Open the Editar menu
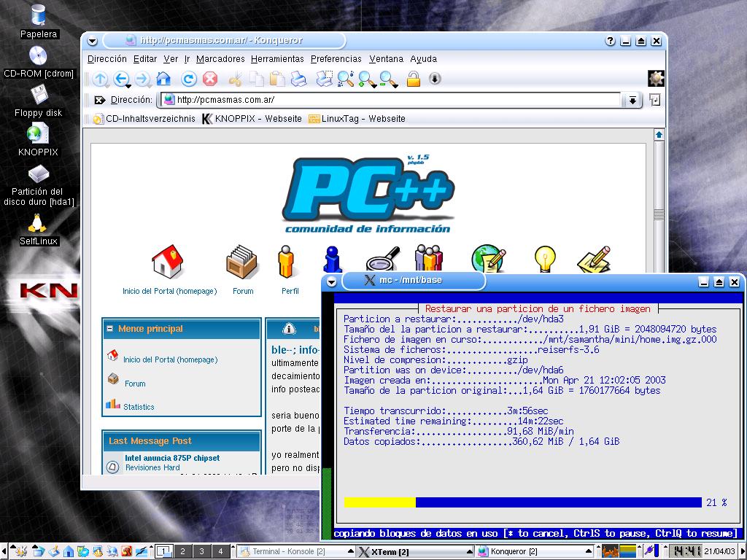747x560 pixels. click(145, 59)
